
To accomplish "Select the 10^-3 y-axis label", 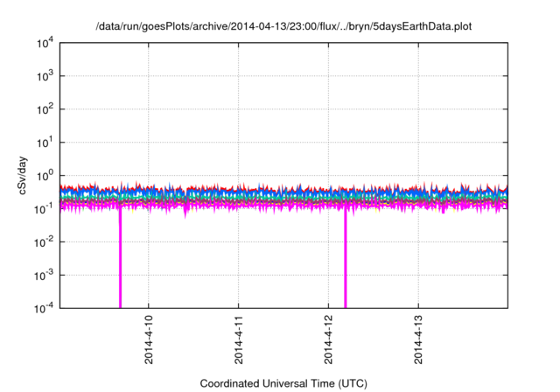I will pos(45,276).
